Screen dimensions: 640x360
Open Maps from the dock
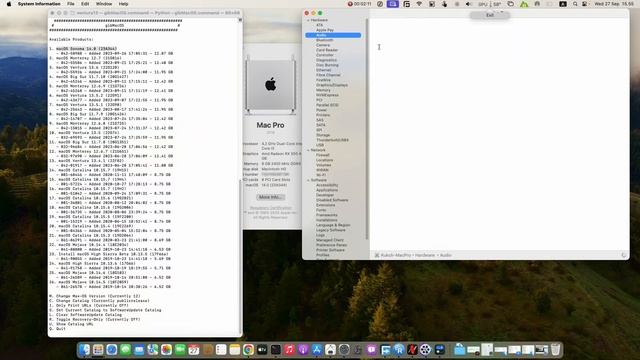click(x=153, y=350)
